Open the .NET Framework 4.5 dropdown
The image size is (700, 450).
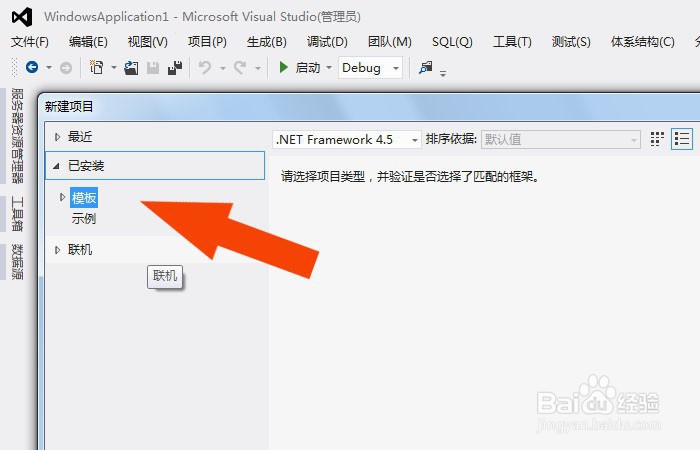pos(346,140)
